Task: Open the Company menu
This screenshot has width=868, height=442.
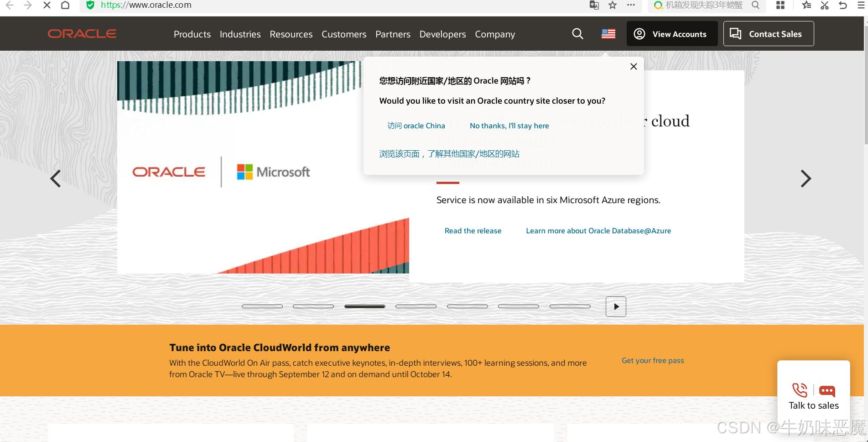Action: click(x=495, y=34)
